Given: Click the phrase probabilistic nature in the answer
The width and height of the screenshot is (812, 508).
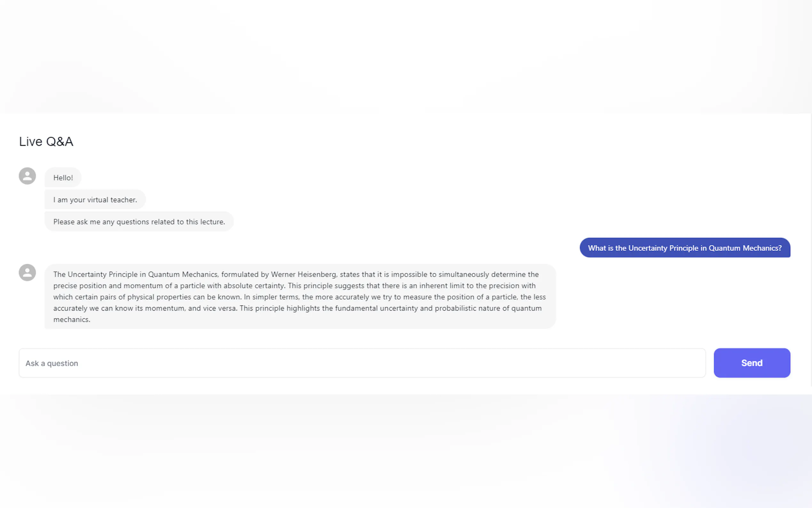Looking at the screenshot, I should click(x=467, y=308).
